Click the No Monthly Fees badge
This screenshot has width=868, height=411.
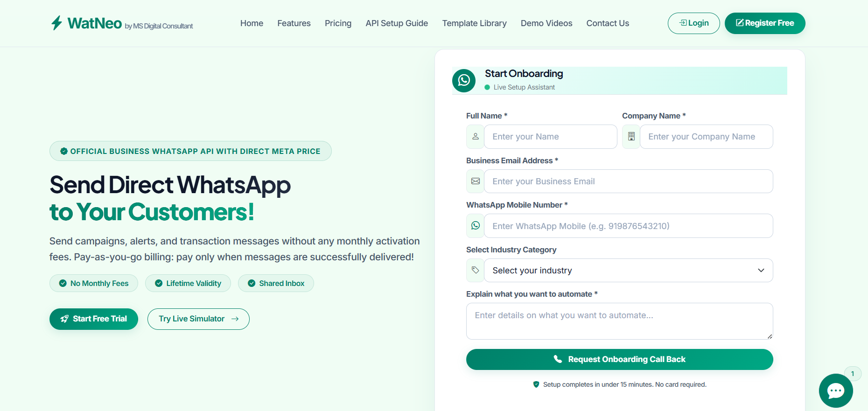94,283
